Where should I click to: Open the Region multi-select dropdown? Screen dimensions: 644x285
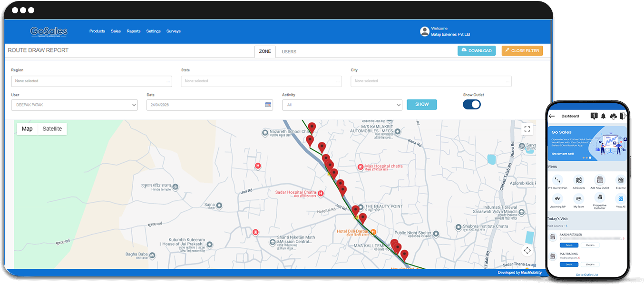tap(91, 81)
